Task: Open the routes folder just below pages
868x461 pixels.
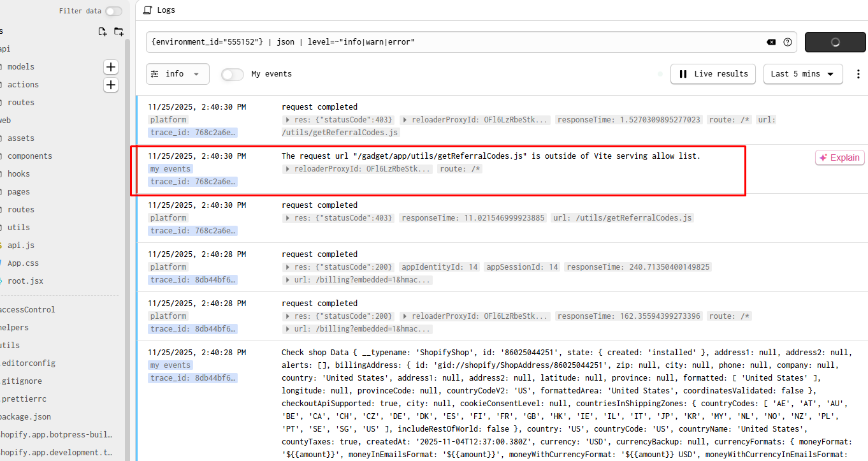Action: point(20,210)
